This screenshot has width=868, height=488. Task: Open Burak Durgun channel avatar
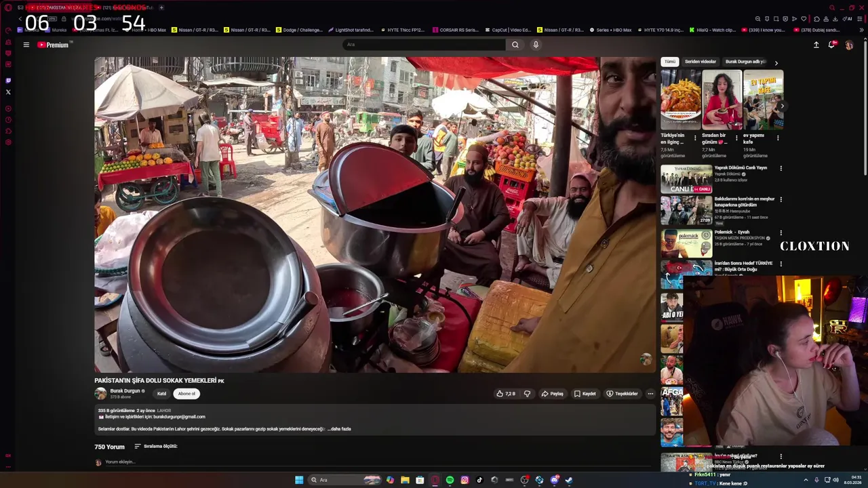point(100,394)
